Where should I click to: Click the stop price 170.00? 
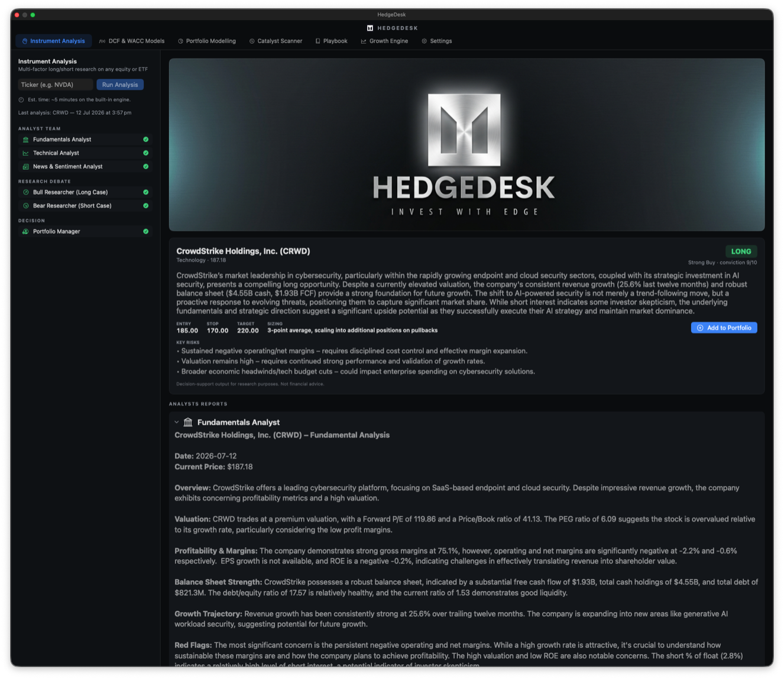click(x=218, y=331)
